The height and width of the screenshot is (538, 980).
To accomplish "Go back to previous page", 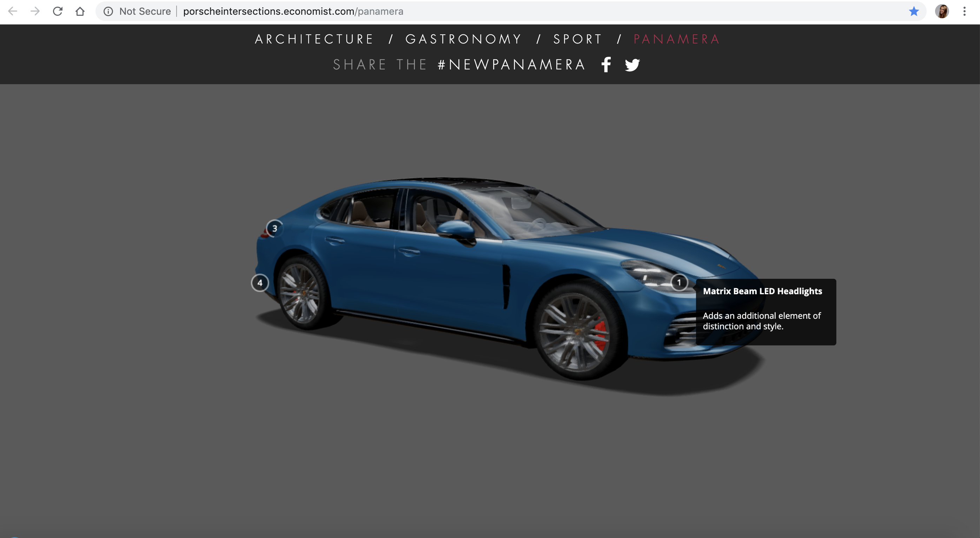I will coord(13,12).
